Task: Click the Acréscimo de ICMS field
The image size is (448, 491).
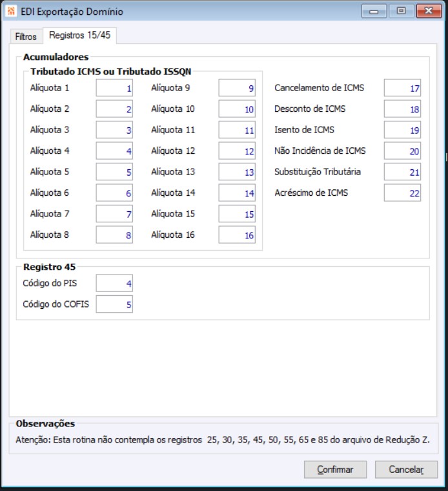Action: click(x=402, y=193)
